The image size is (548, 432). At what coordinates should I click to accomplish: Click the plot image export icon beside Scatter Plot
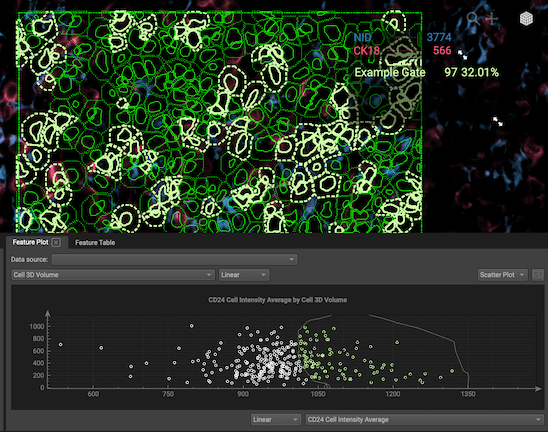(538, 275)
